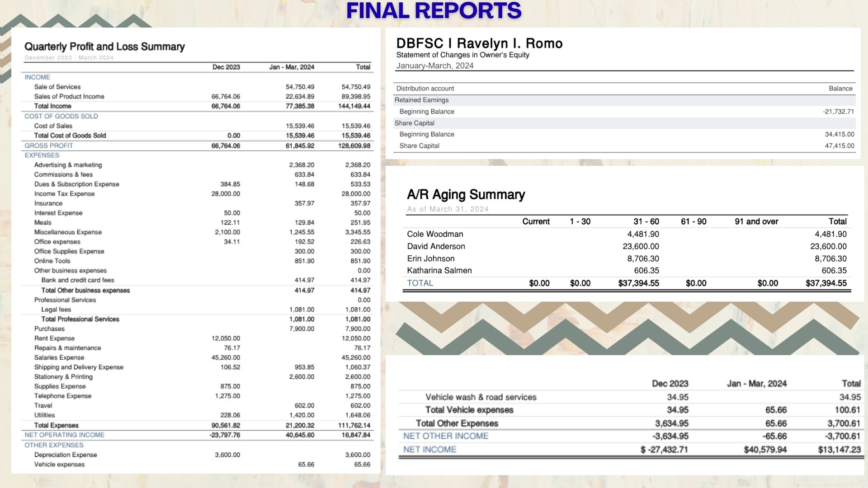The width and height of the screenshot is (868, 488).
Task: Click the 91 and over column header
Action: point(756,221)
